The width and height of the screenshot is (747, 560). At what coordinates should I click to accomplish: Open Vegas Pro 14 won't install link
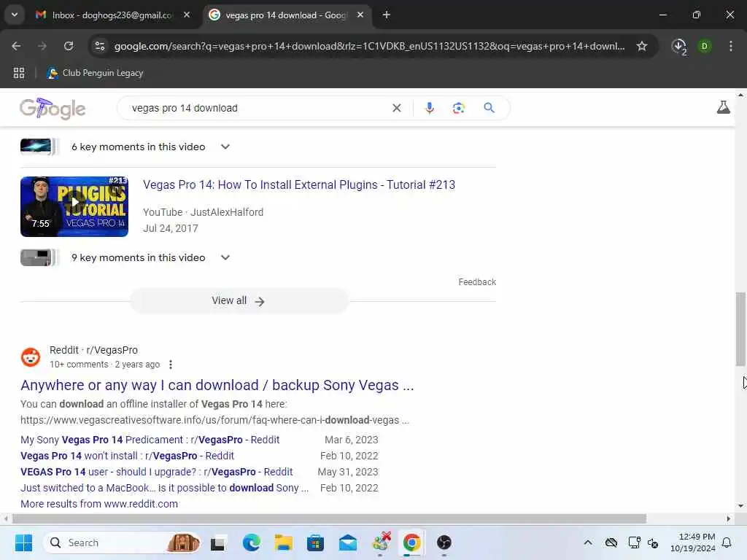pos(127,456)
